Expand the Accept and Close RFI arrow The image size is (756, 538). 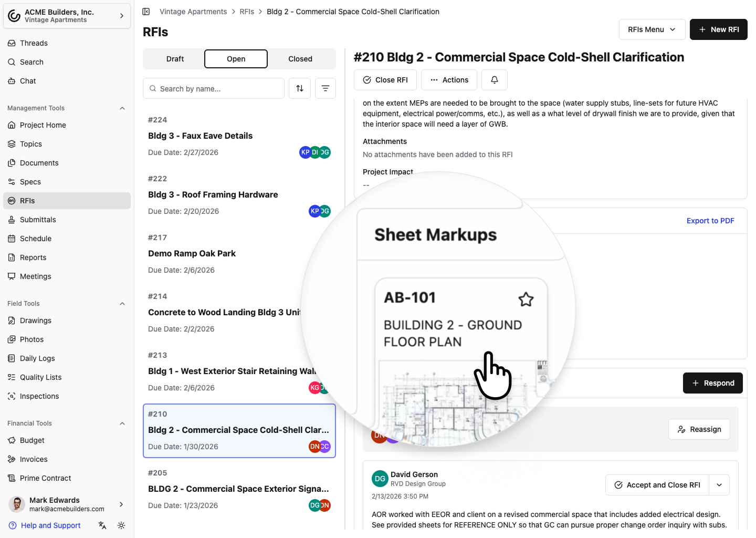(x=719, y=485)
